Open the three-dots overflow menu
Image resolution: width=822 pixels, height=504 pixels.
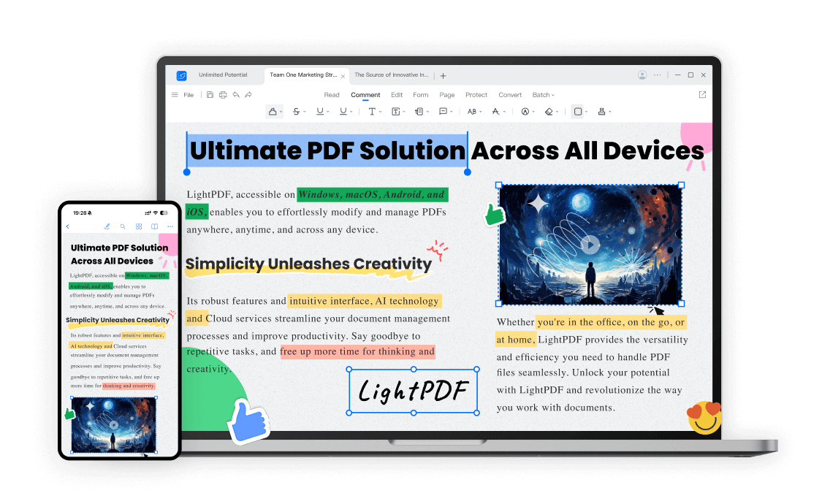657,75
